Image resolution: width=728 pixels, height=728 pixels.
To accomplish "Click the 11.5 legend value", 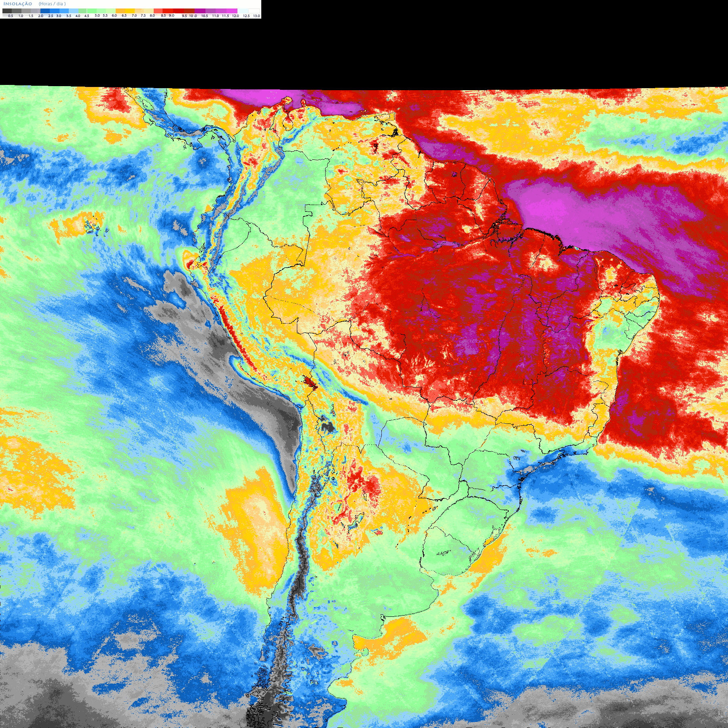I will [x=225, y=16].
